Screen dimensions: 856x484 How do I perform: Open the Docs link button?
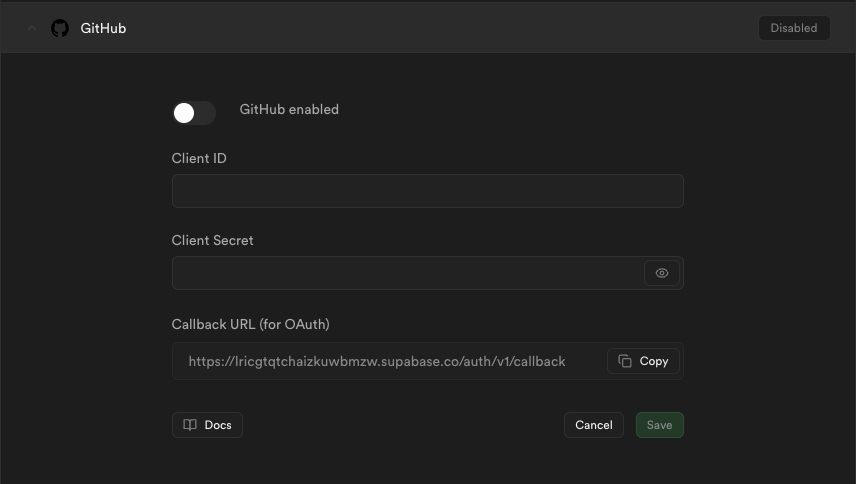click(x=207, y=425)
